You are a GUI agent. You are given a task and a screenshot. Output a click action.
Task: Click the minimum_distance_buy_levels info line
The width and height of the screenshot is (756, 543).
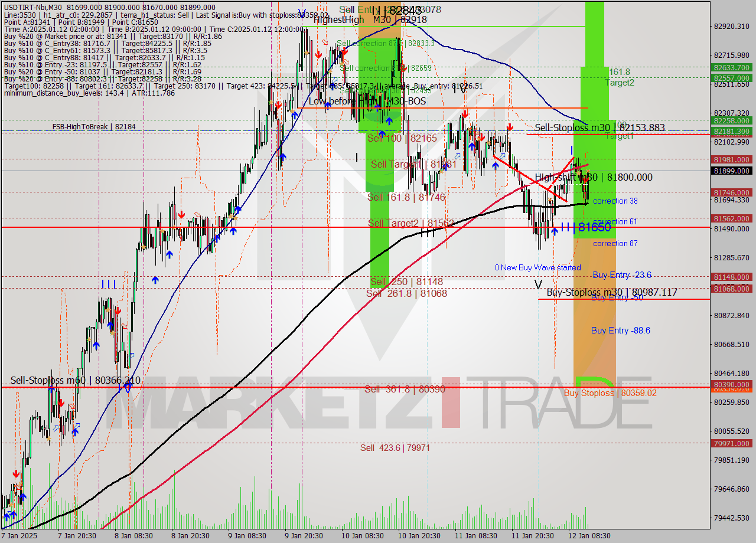(89, 93)
